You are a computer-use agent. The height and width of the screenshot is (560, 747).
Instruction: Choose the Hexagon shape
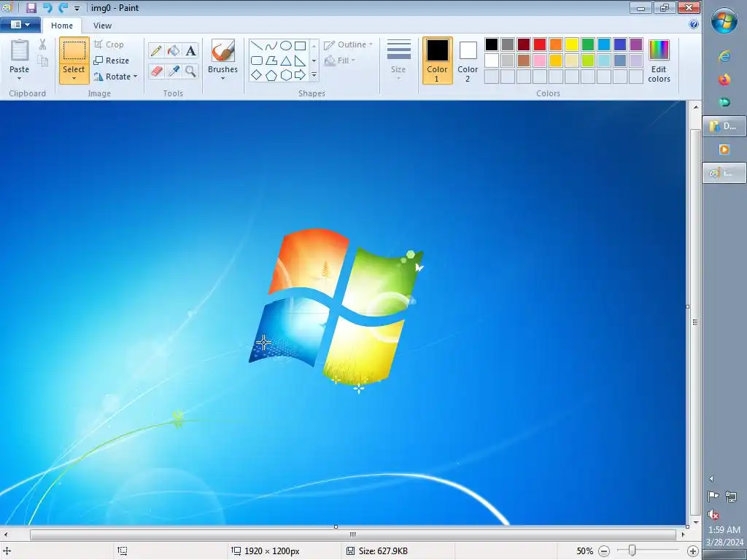286,75
